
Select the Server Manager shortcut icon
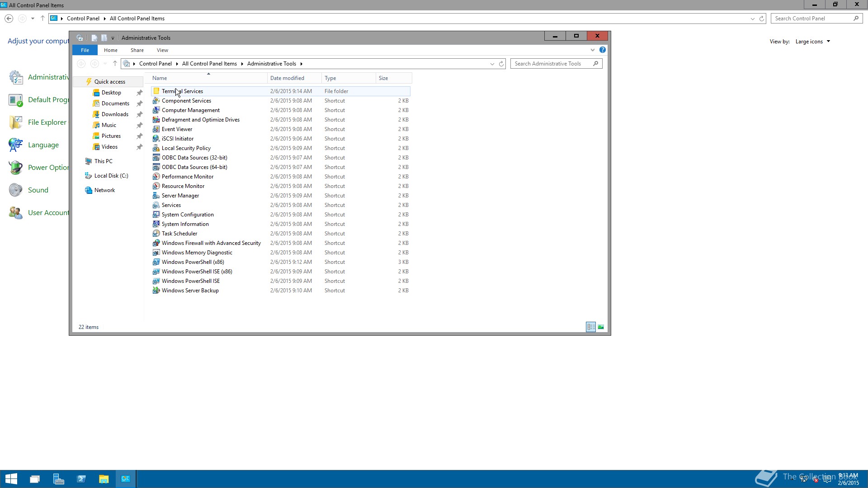click(x=156, y=196)
